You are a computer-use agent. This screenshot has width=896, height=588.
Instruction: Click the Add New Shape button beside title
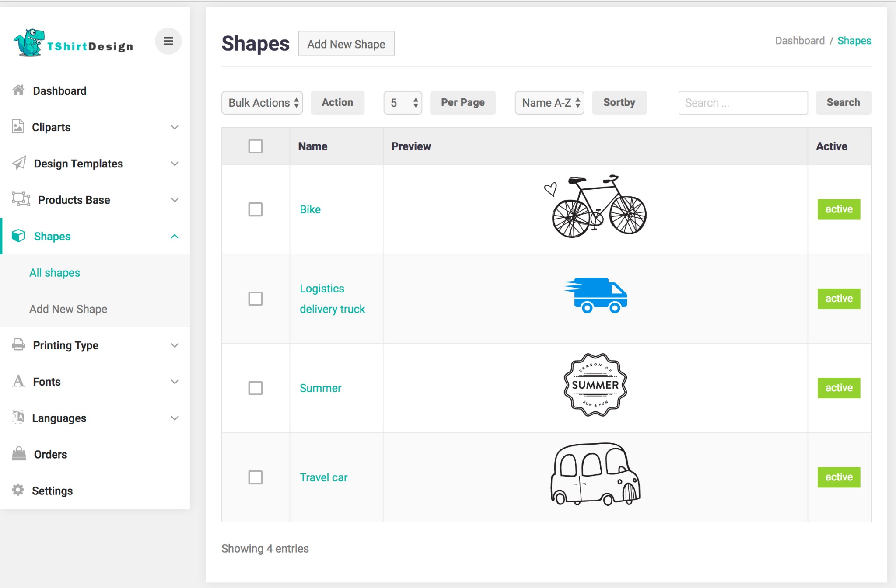(x=346, y=44)
